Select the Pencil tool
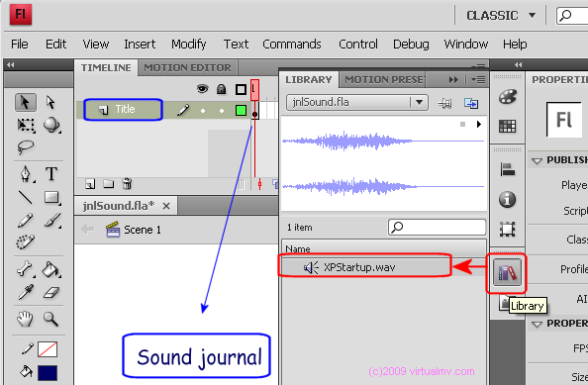588x385 pixels. (25, 221)
